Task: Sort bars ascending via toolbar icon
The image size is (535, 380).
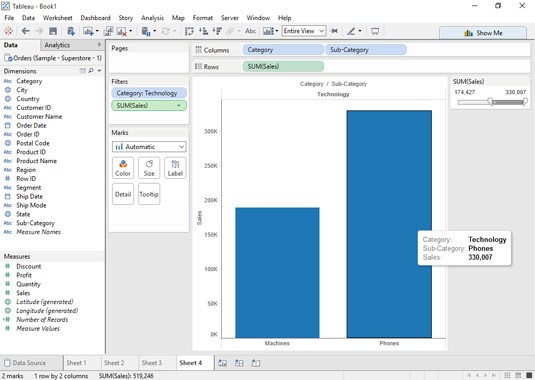Action: [x=203, y=31]
